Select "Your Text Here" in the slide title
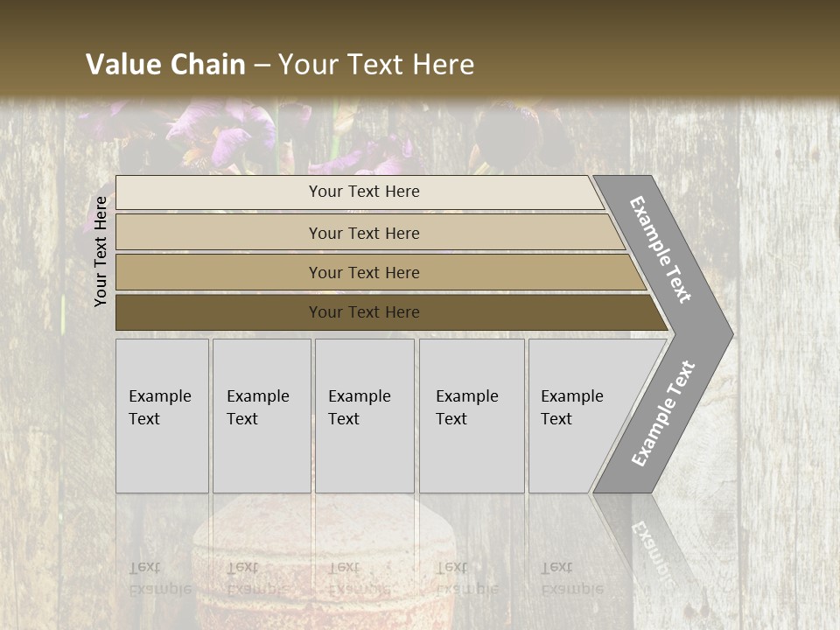 [x=376, y=65]
